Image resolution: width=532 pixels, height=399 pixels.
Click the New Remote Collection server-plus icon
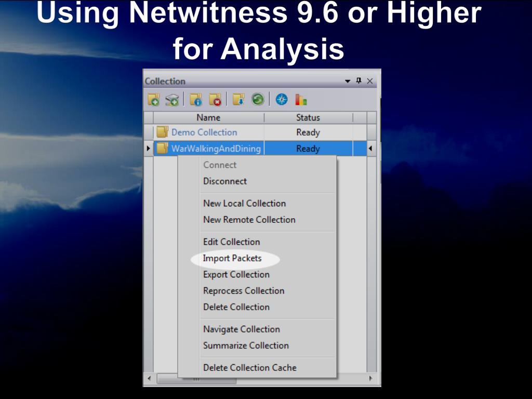[172, 100]
